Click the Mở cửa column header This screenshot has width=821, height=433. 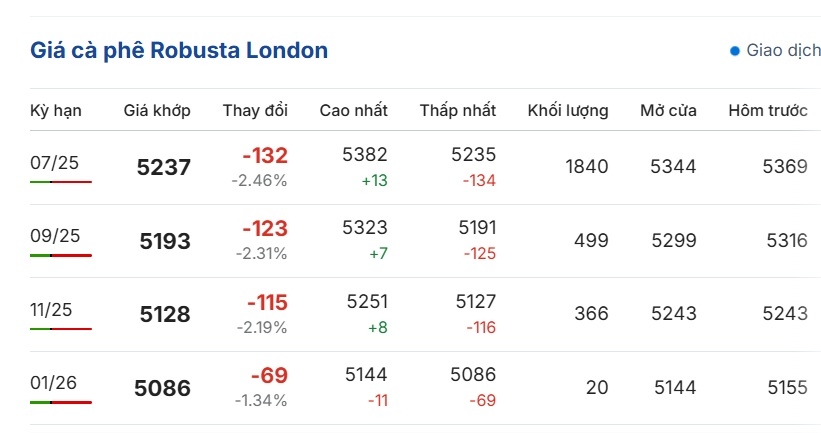[x=668, y=110]
